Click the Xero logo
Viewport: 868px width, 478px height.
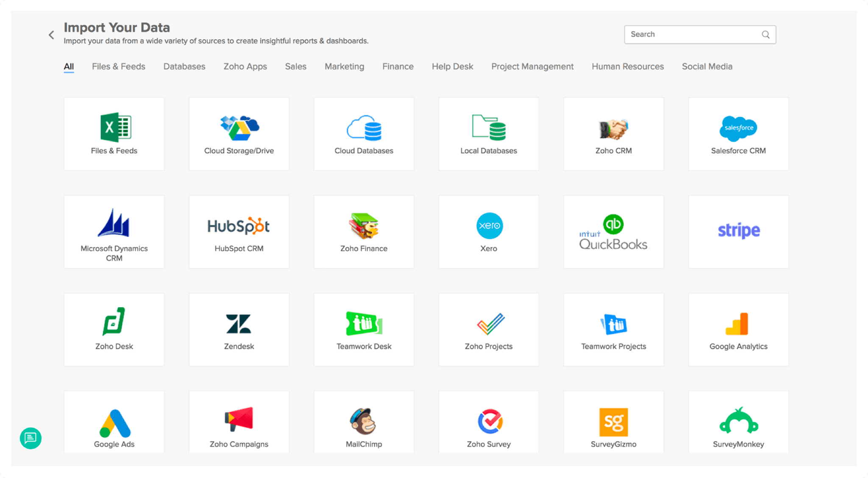click(490, 225)
